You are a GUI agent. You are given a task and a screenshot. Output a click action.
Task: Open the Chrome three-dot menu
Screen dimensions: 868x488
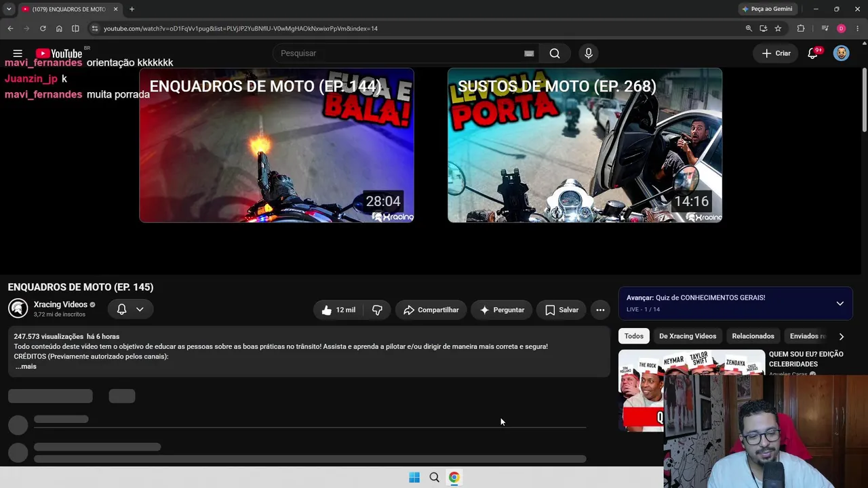tap(858, 28)
